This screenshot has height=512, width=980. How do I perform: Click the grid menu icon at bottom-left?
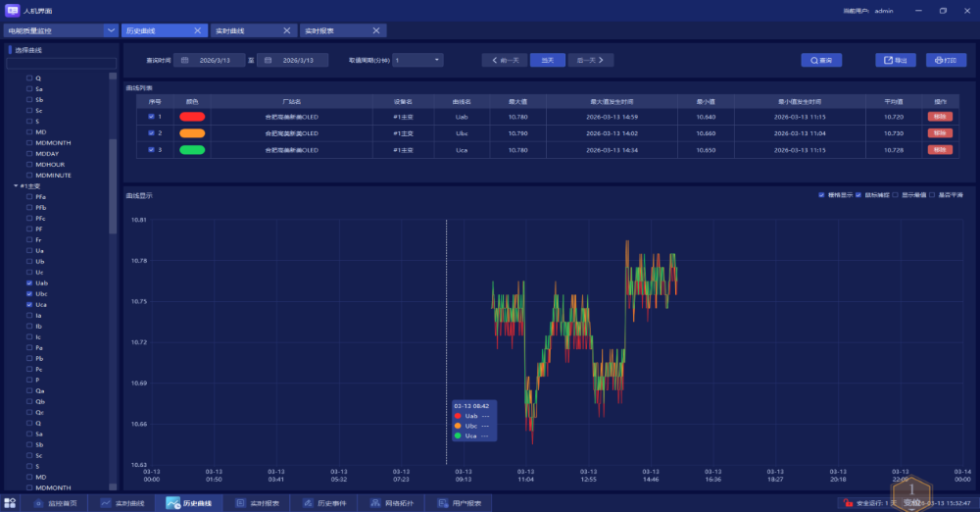[x=10, y=503]
